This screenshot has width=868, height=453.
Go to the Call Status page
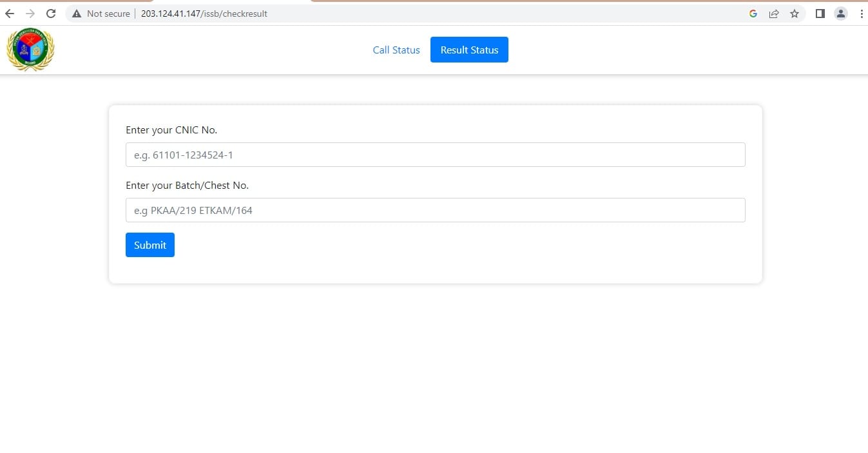click(396, 50)
